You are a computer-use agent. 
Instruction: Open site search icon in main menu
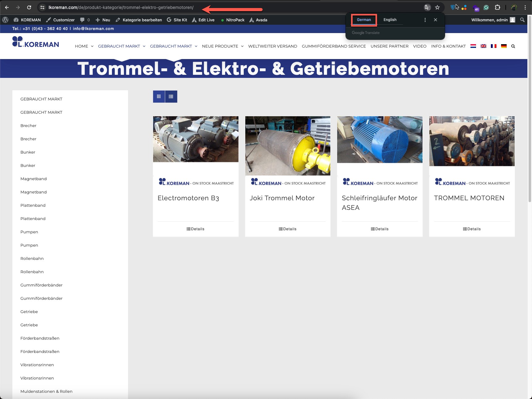click(x=513, y=46)
